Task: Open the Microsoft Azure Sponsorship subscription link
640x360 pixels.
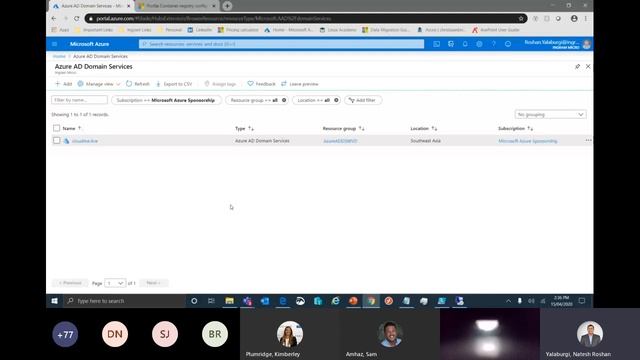Action: coord(527,141)
